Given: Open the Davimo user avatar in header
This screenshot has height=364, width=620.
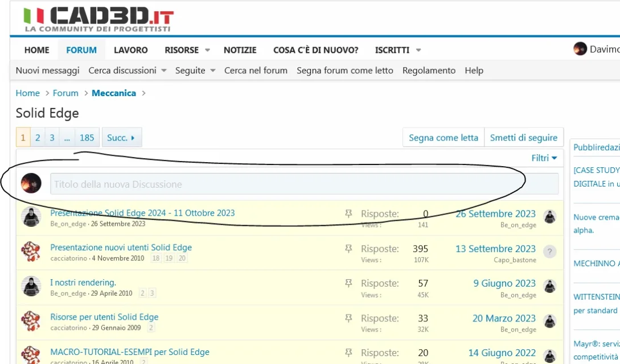Looking at the screenshot, I should pos(580,49).
